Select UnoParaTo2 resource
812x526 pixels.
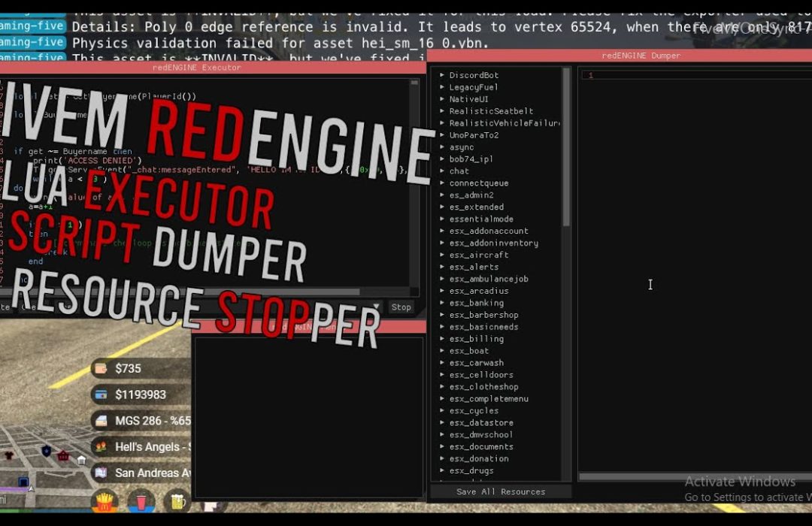coord(474,135)
